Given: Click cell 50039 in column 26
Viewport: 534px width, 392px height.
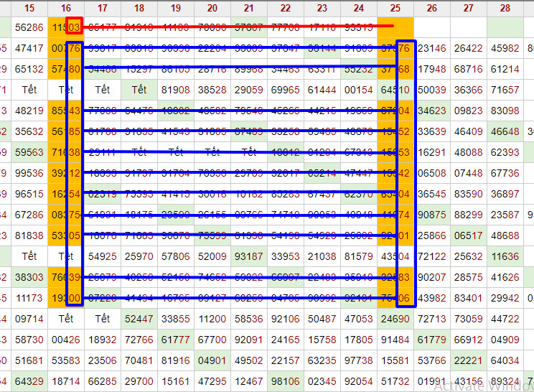Looking at the screenshot, I should [432, 90].
